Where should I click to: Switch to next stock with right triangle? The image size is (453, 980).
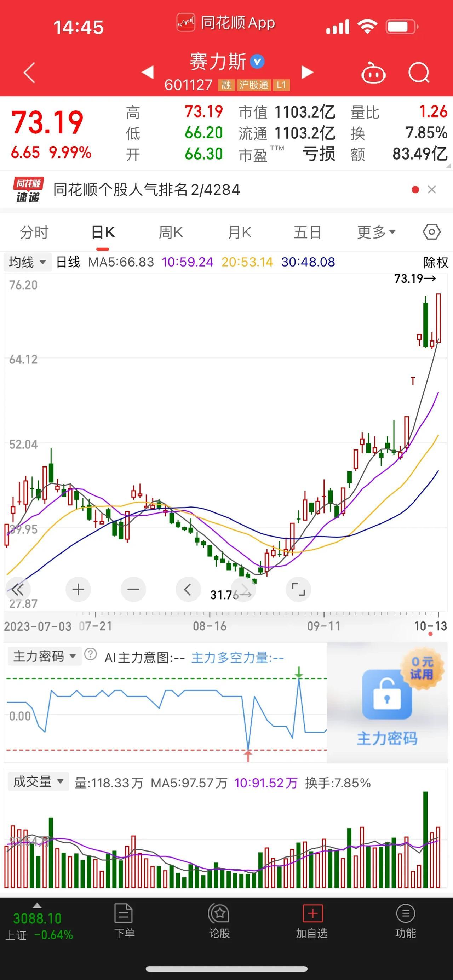307,72
